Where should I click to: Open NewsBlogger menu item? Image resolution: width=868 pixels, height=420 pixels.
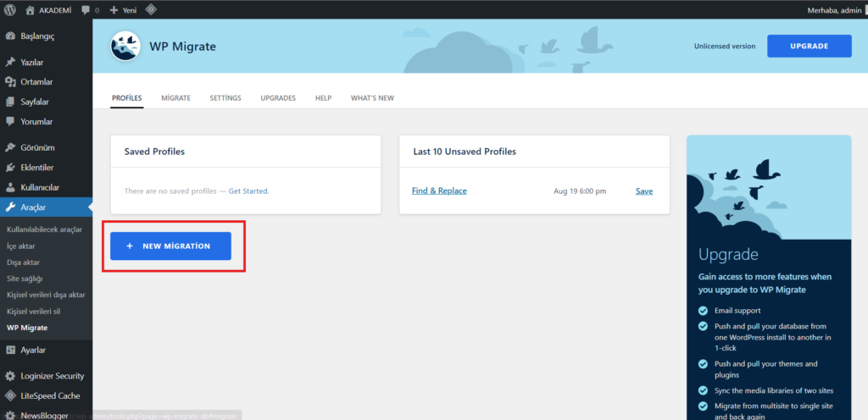46,415
